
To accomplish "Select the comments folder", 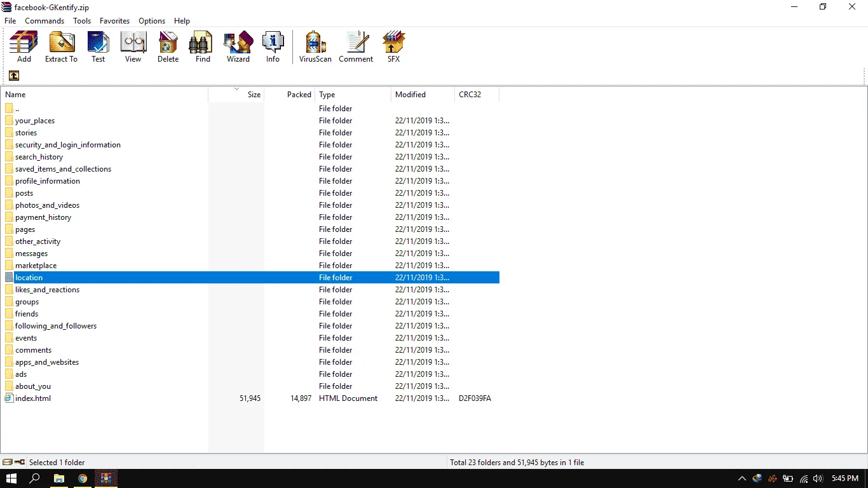I will (250, 350).
